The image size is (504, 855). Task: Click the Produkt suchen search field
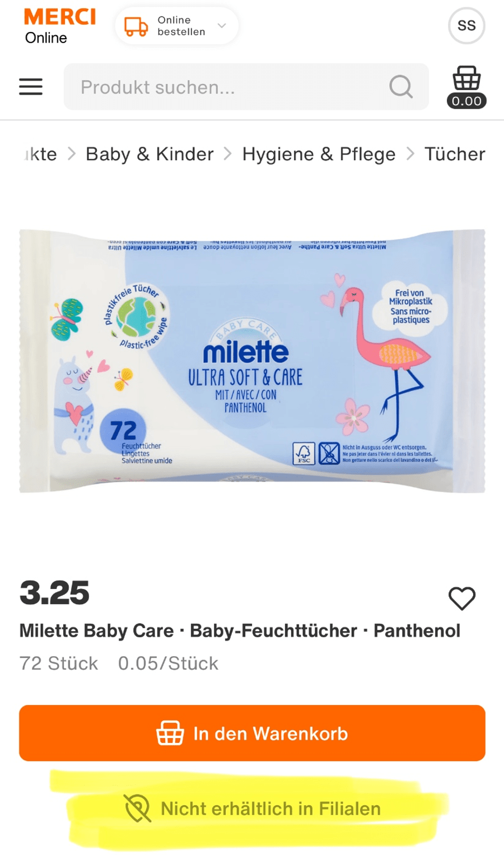coord(246,87)
